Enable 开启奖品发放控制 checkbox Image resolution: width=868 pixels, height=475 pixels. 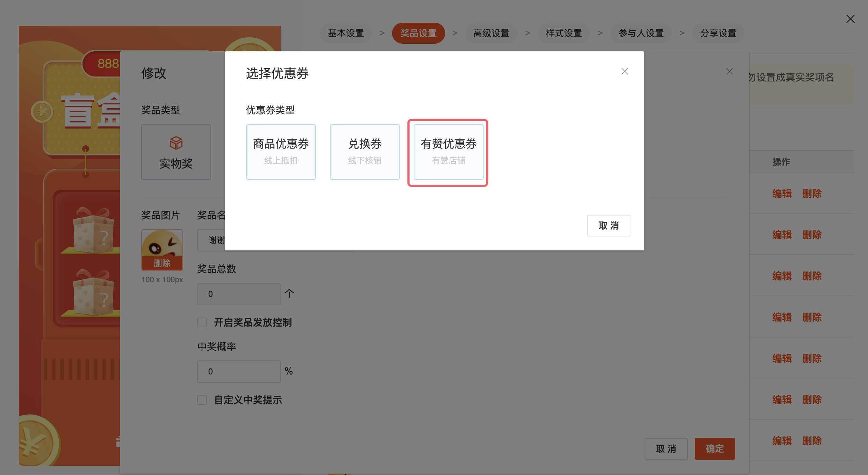click(202, 322)
